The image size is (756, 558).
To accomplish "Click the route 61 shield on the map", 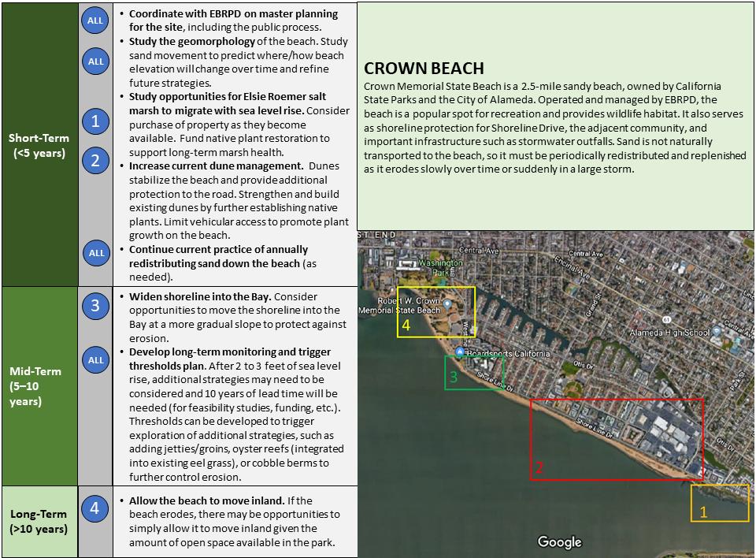I will 666,319.
